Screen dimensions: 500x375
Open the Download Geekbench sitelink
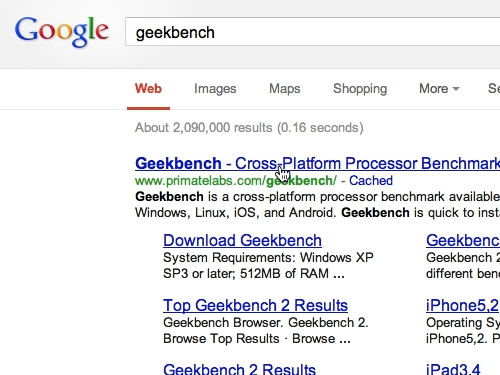(242, 240)
